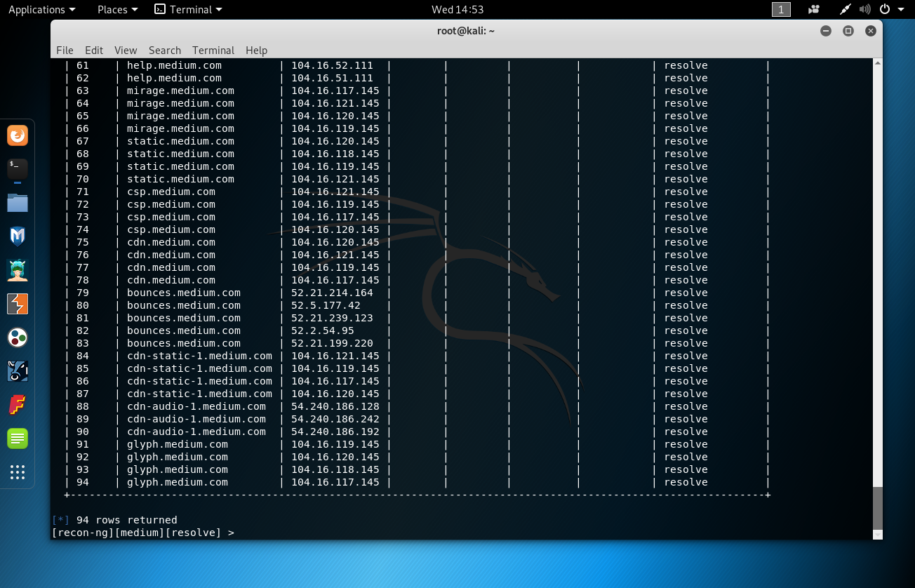The height and width of the screenshot is (588, 915).
Task: Launch Faraday red F icon in dock
Action: point(18,405)
